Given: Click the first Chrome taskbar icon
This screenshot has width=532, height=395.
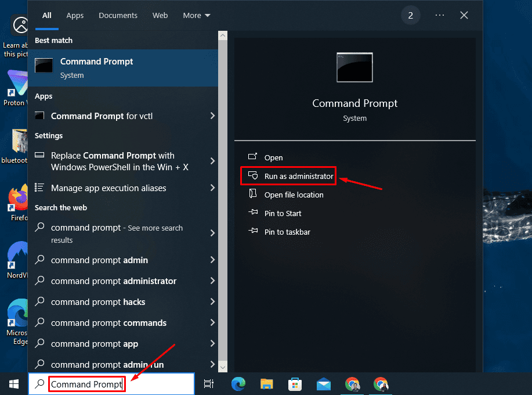Looking at the screenshot, I should point(352,385).
